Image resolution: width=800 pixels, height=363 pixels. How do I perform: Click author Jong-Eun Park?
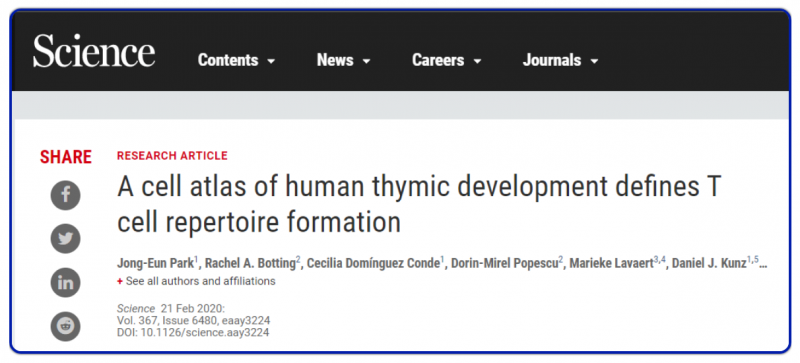point(156,264)
